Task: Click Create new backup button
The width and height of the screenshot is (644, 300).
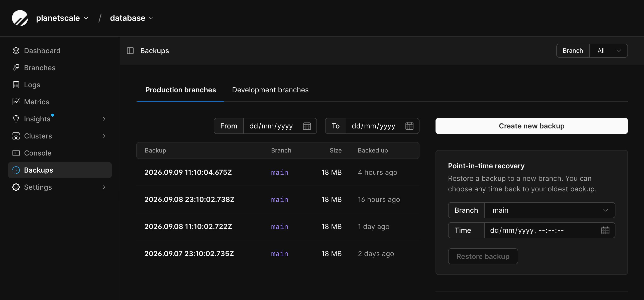Action: pyautogui.click(x=531, y=126)
